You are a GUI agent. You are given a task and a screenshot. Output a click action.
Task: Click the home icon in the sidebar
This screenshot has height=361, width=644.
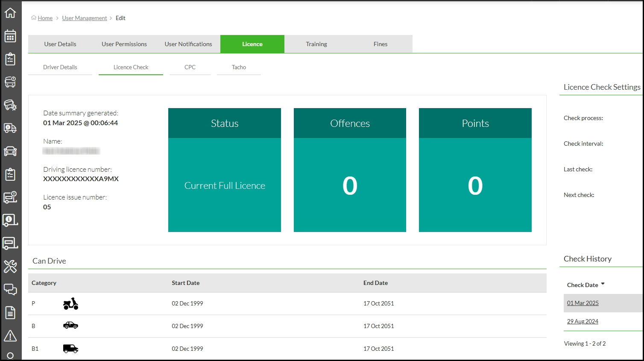pyautogui.click(x=10, y=13)
